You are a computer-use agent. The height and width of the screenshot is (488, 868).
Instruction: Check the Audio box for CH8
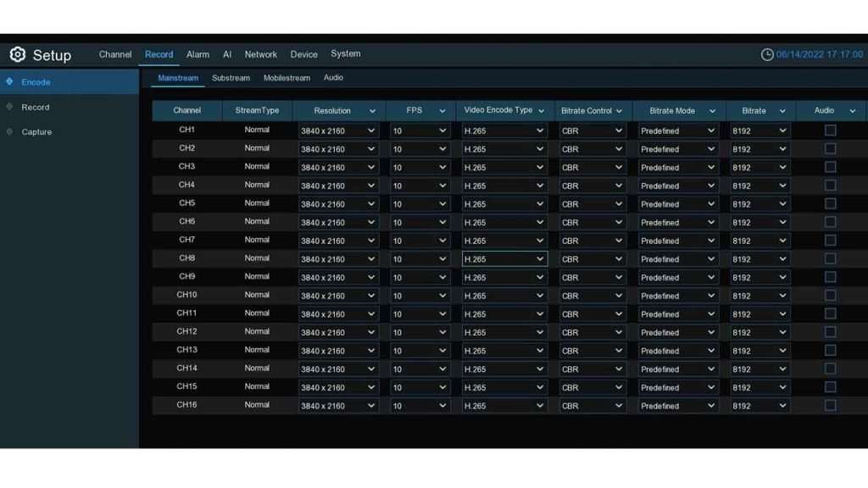[x=830, y=258]
